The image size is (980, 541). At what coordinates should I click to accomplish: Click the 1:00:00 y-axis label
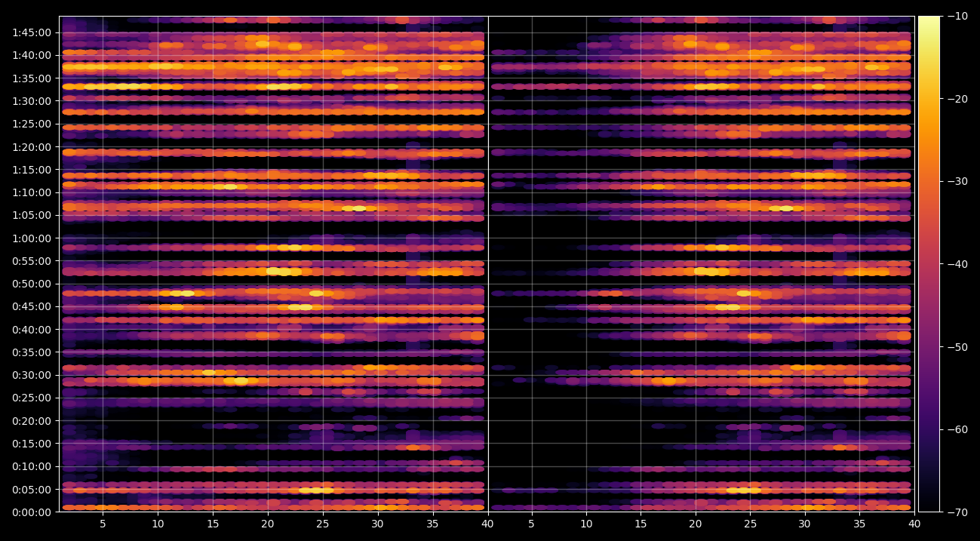32,238
